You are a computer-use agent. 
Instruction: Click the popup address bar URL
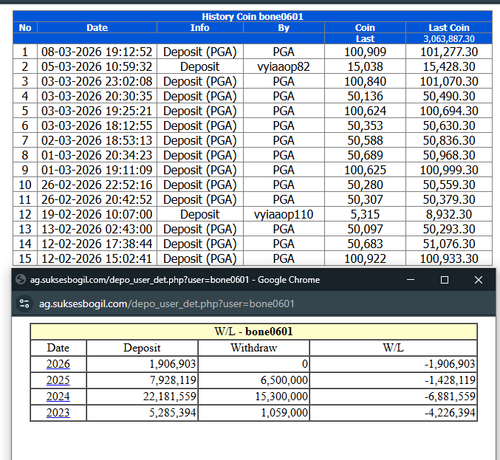point(167,304)
